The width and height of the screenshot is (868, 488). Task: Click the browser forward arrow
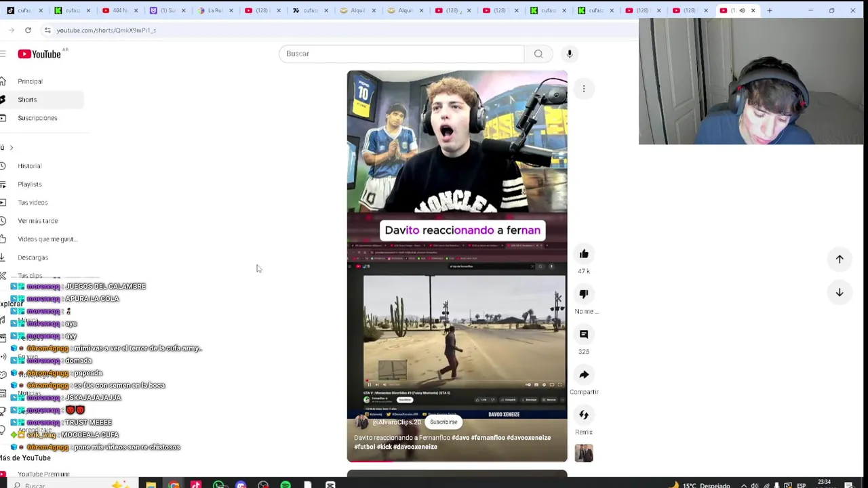[x=12, y=30]
